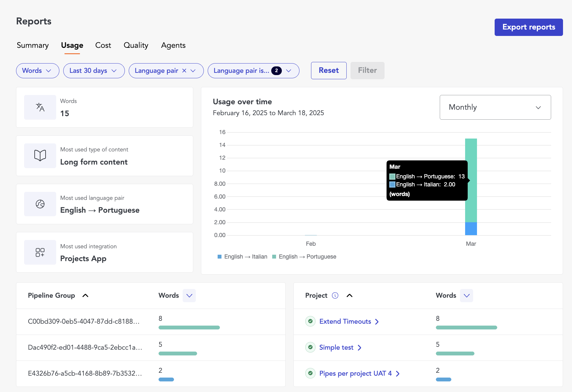Click the Long form content value

coord(94,162)
